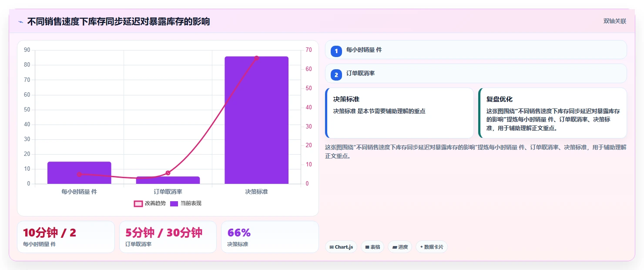This screenshot has width=644, height=270.
Task: Click the 数据卡片 tag
Action: [431, 247]
